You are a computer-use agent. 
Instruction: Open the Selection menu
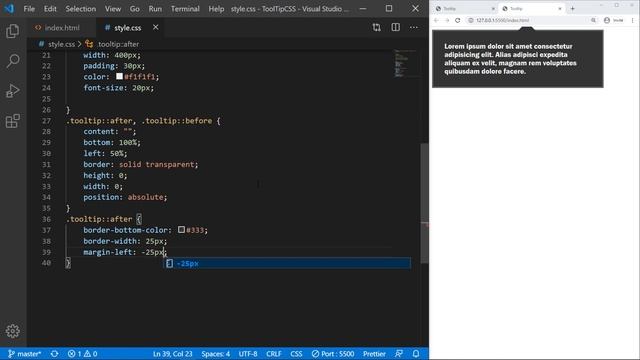click(x=80, y=9)
